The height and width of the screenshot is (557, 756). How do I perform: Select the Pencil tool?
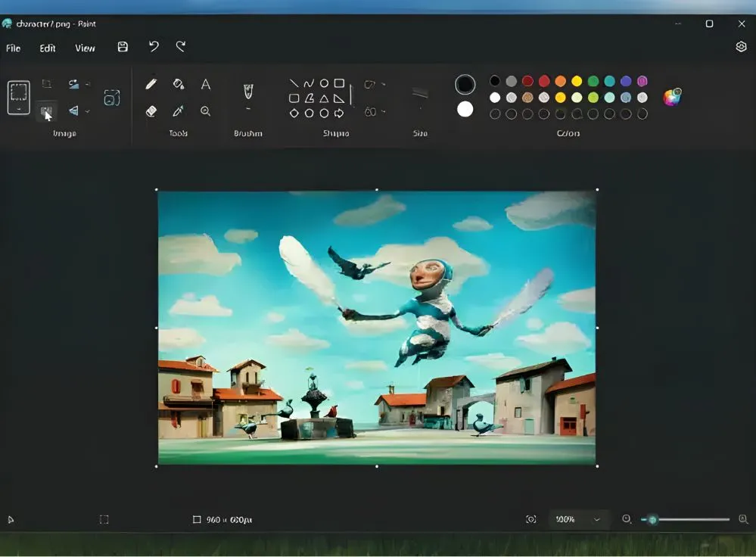(x=152, y=83)
